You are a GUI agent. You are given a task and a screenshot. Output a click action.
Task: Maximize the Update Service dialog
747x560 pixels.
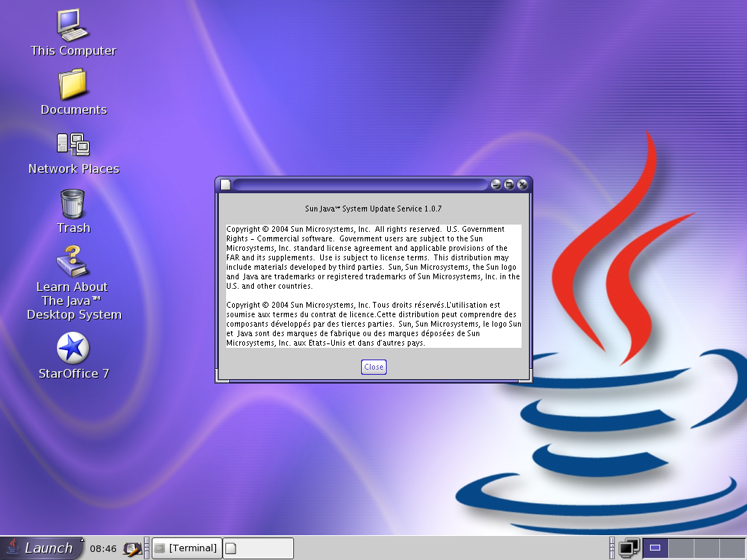(x=508, y=184)
